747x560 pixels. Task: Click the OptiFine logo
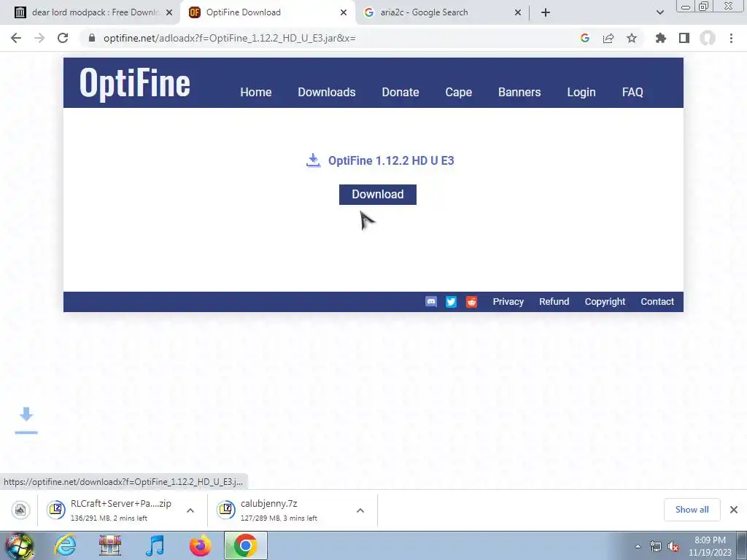tap(135, 83)
